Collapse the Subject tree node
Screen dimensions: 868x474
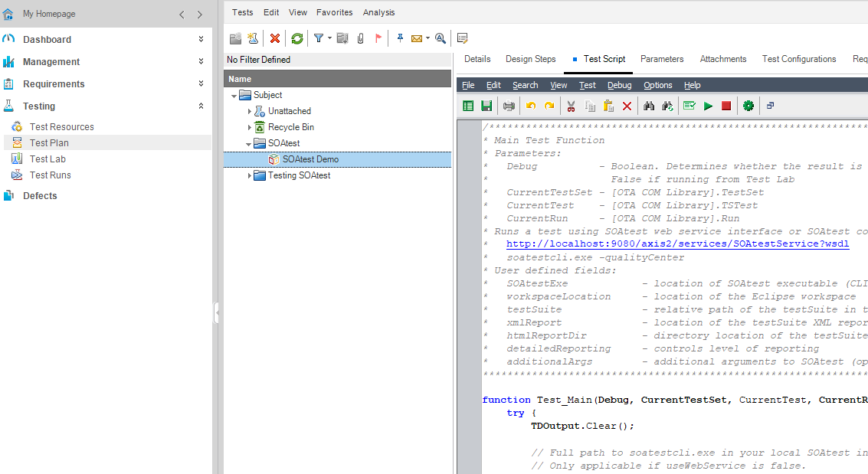tap(234, 96)
